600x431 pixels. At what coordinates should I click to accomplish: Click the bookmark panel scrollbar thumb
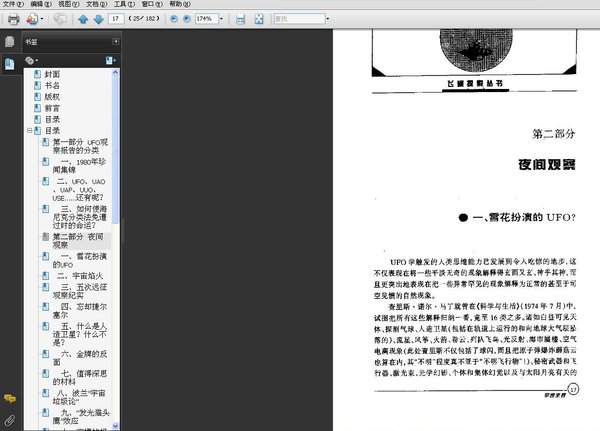coord(116,150)
